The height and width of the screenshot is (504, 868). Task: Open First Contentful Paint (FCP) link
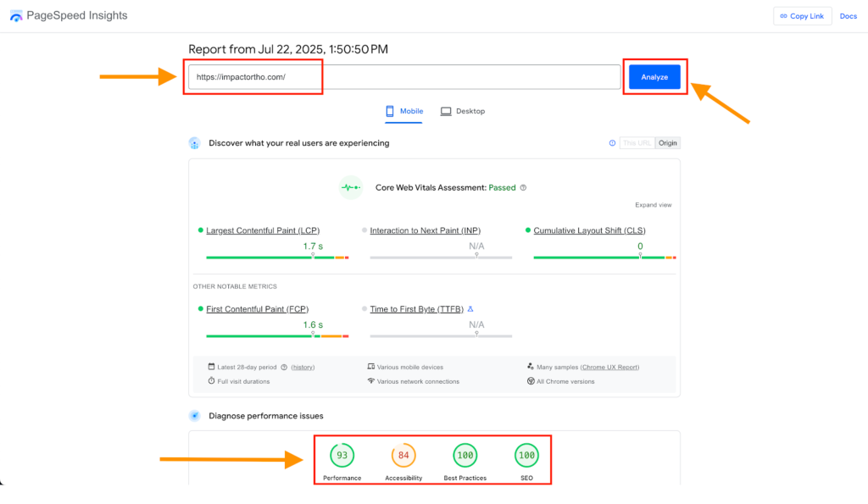pyautogui.click(x=258, y=309)
